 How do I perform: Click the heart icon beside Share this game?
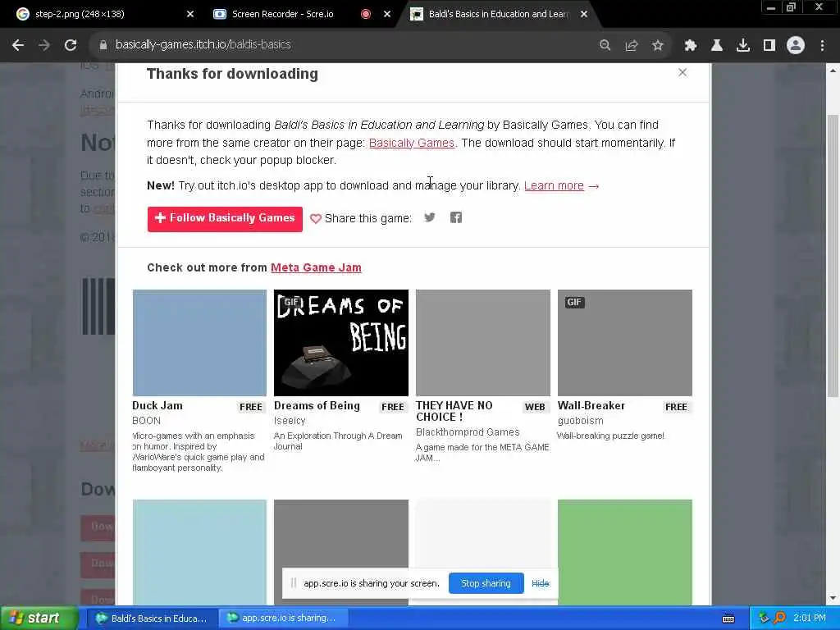[x=316, y=218]
